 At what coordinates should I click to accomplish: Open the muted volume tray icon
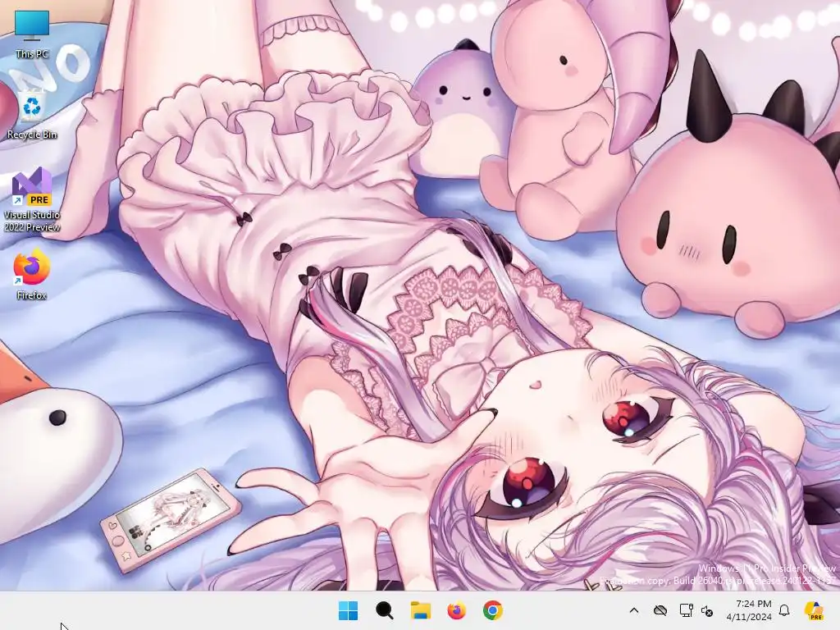pyautogui.click(x=706, y=610)
